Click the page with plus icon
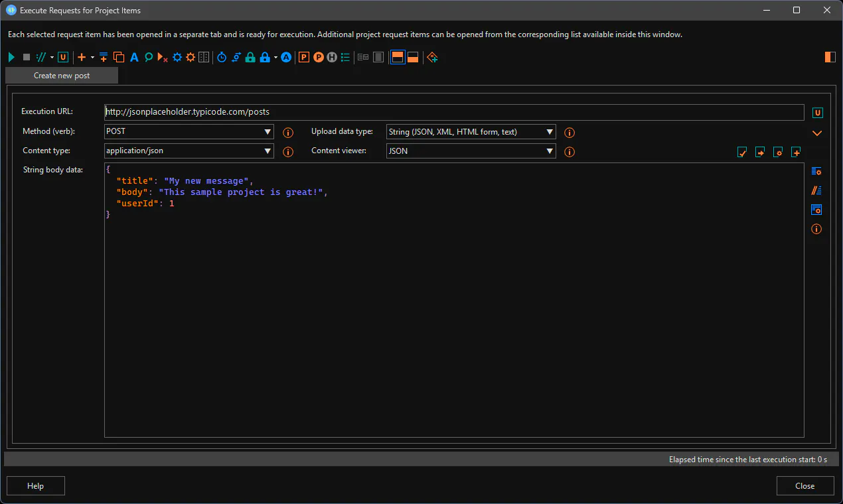 [796, 153]
